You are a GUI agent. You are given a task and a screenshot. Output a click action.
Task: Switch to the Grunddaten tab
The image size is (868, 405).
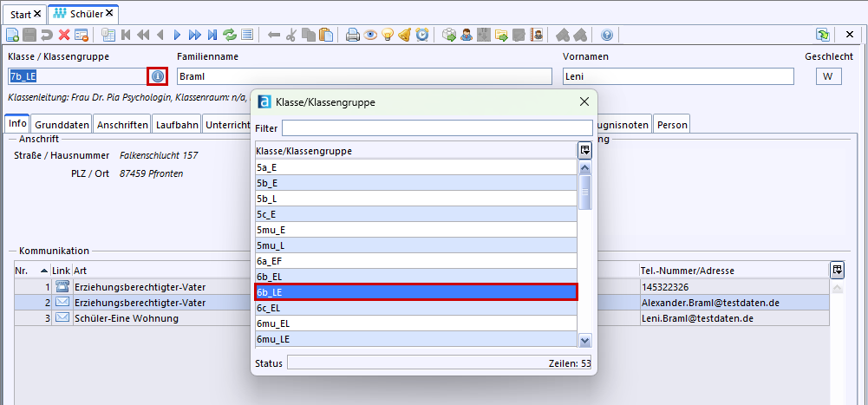click(x=62, y=125)
